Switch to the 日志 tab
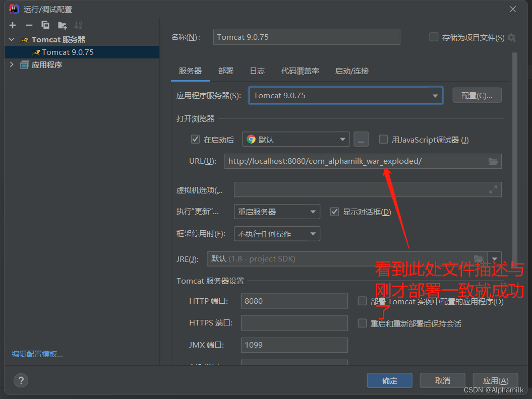Viewport: 532px width, 399px height. [x=257, y=71]
